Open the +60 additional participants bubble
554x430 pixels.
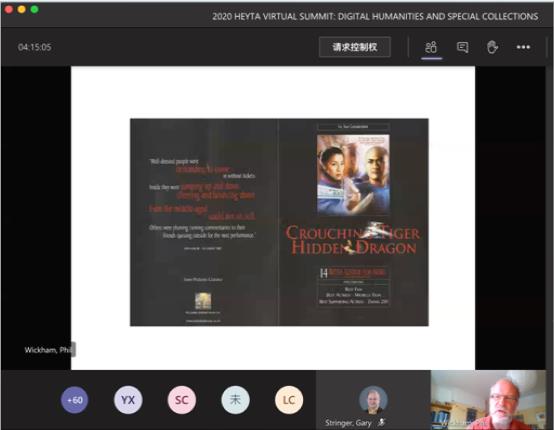pos(75,400)
